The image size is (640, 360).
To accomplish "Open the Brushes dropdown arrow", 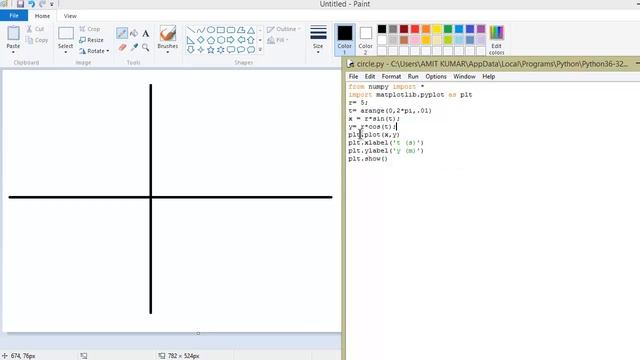I will pos(167,52).
